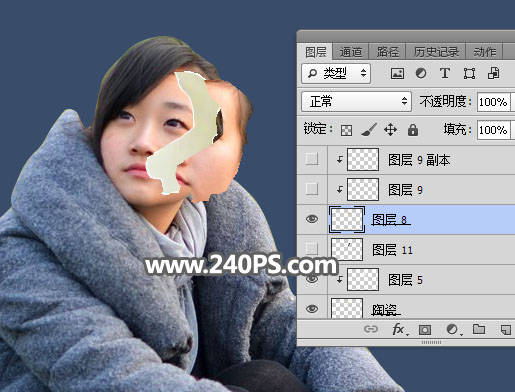Click the 填充 value field
515x392 pixels.
[x=494, y=130]
